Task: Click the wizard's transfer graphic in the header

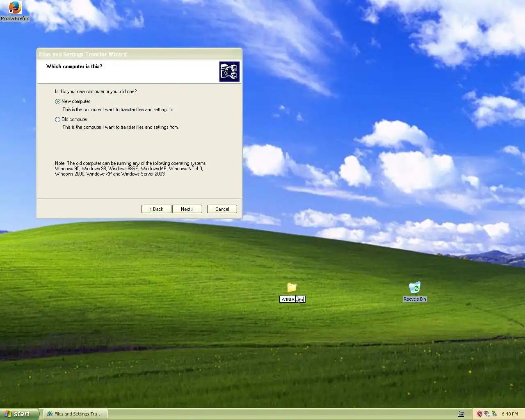Action: coord(229,71)
